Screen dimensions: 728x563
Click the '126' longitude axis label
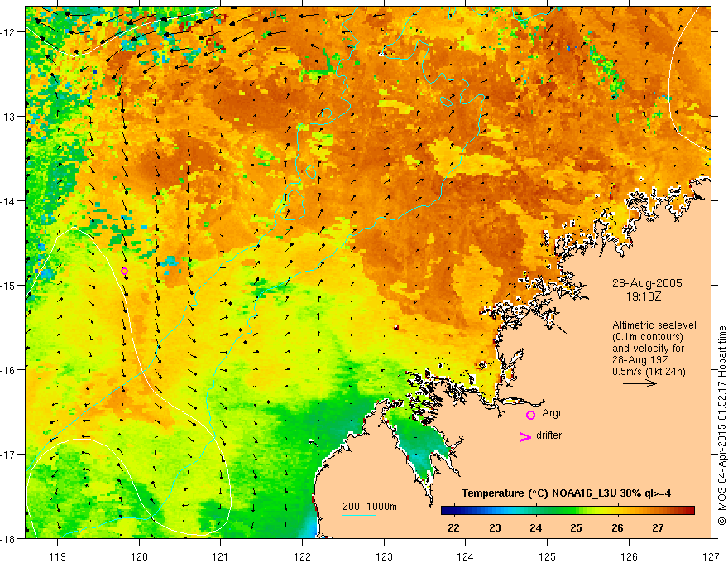click(x=629, y=556)
